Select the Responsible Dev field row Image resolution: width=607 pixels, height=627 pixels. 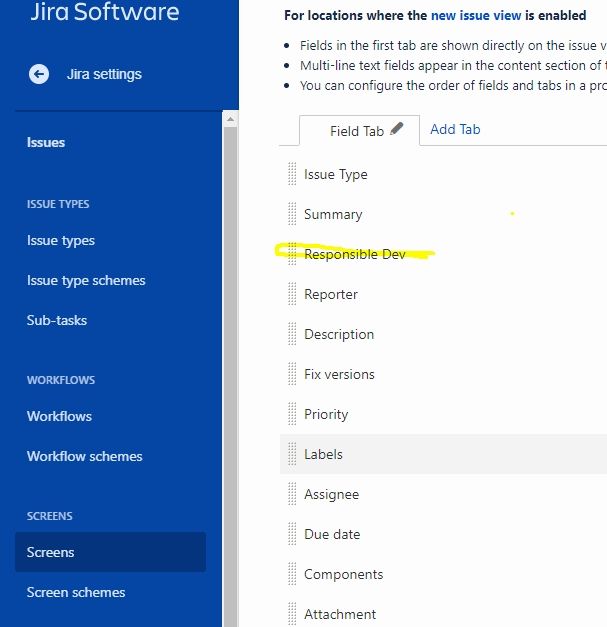pyautogui.click(x=443, y=254)
